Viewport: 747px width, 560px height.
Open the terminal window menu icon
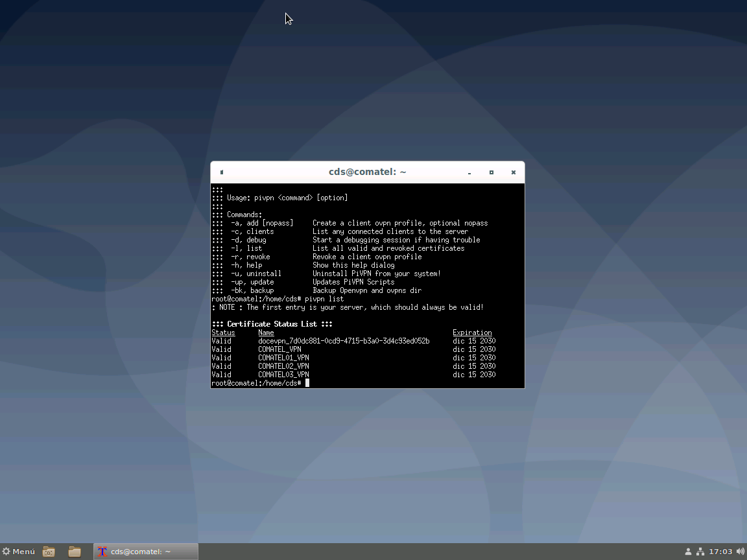pos(222,172)
